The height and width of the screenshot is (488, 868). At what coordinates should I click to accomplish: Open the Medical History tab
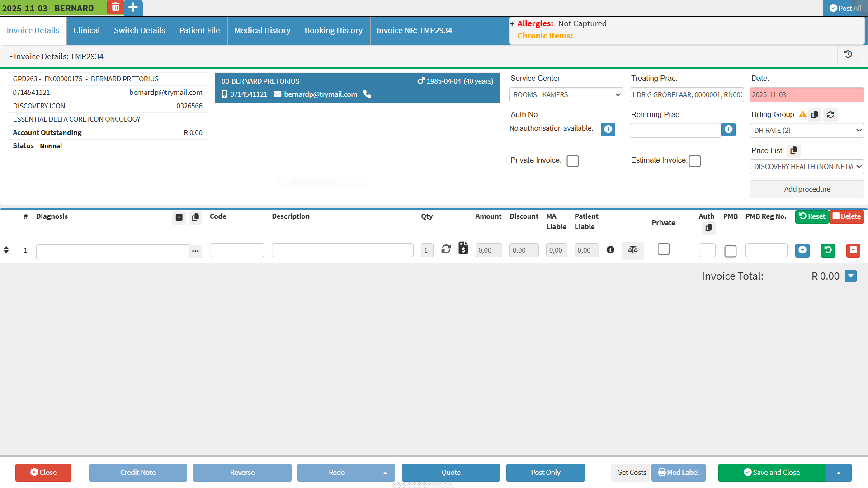[262, 30]
